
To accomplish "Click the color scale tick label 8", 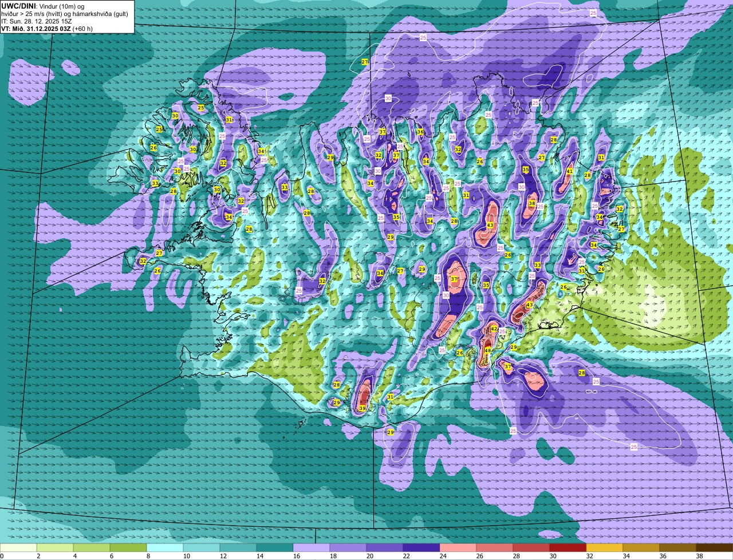I will pos(148,556).
